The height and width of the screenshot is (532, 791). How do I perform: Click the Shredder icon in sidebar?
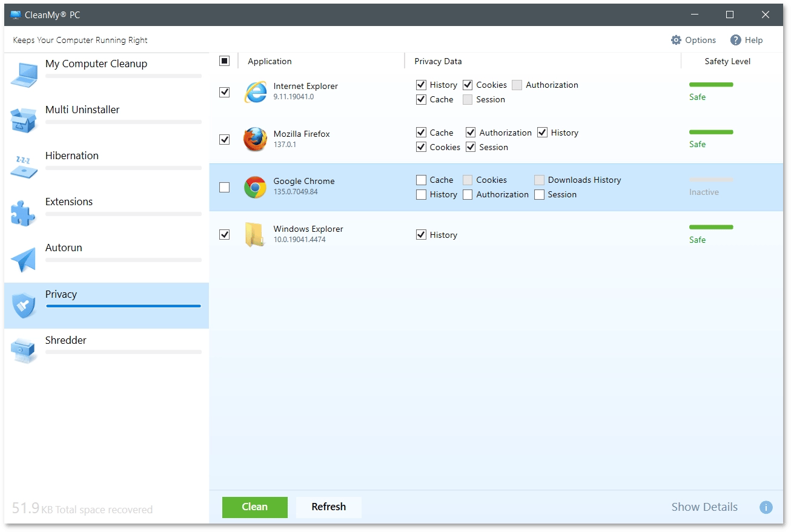pyautogui.click(x=24, y=351)
